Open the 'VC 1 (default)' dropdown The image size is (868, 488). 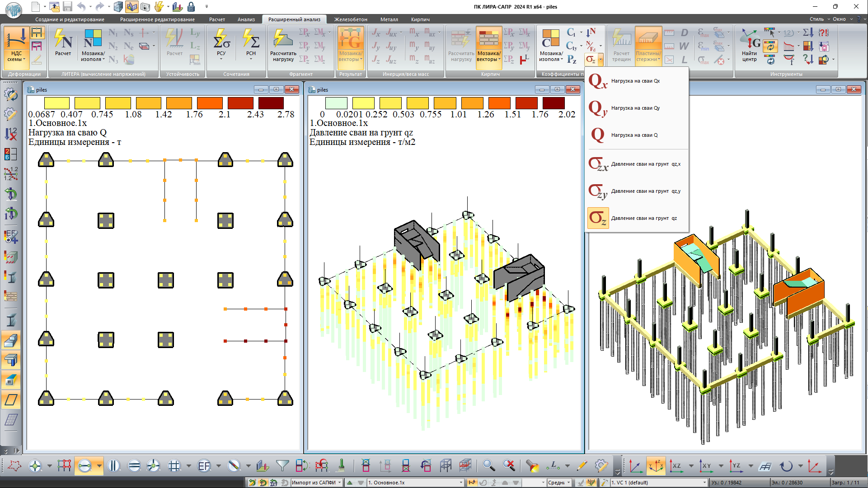click(704, 483)
